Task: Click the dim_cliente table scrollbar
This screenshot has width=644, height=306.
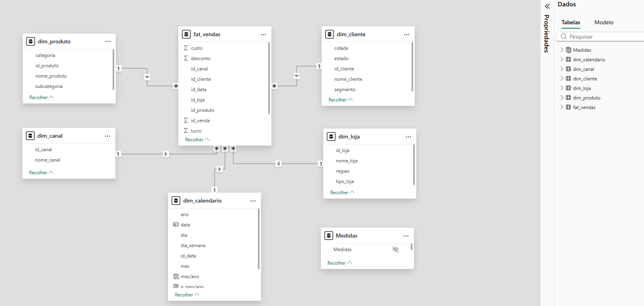Action: pyautogui.click(x=412, y=67)
